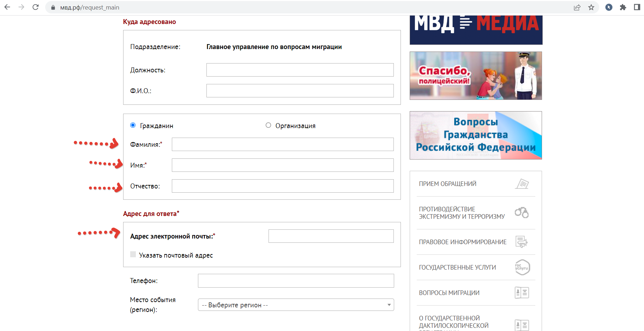
Task: Open the Выберите регион dropdown
Action: pyautogui.click(x=296, y=305)
